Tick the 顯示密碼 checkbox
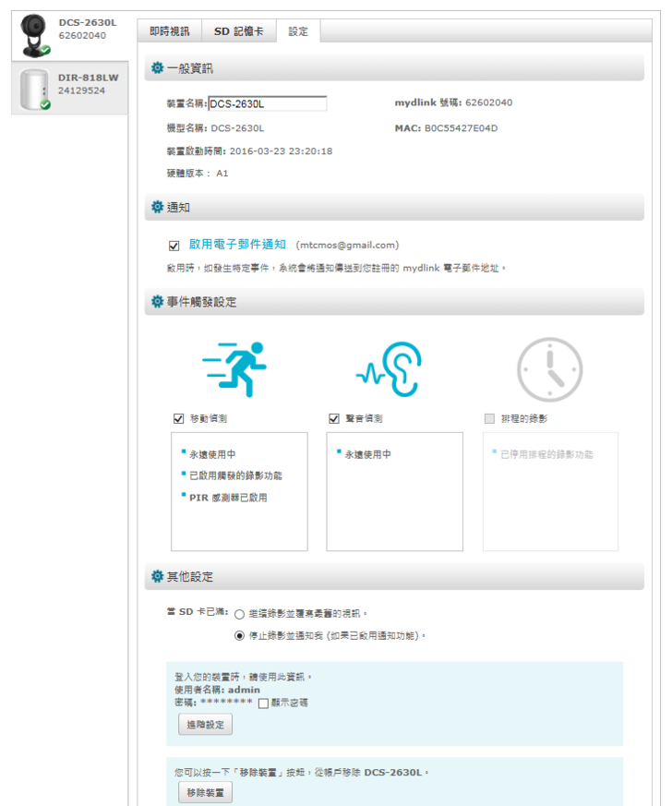 coord(263,704)
